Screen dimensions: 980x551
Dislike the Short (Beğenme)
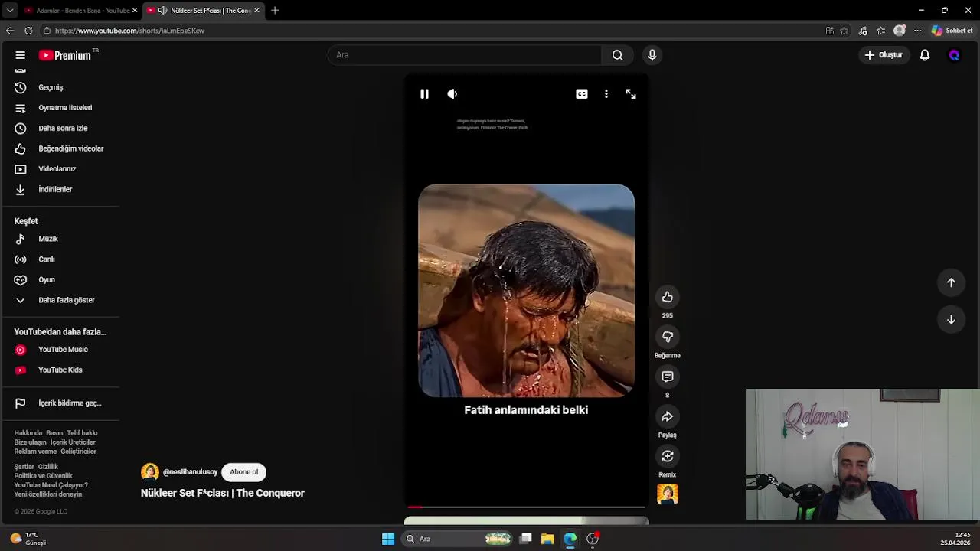click(x=668, y=337)
